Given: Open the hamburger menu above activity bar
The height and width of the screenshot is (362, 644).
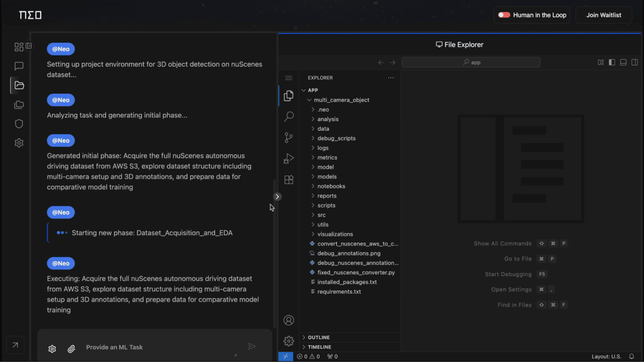Looking at the screenshot, I should click(x=289, y=78).
